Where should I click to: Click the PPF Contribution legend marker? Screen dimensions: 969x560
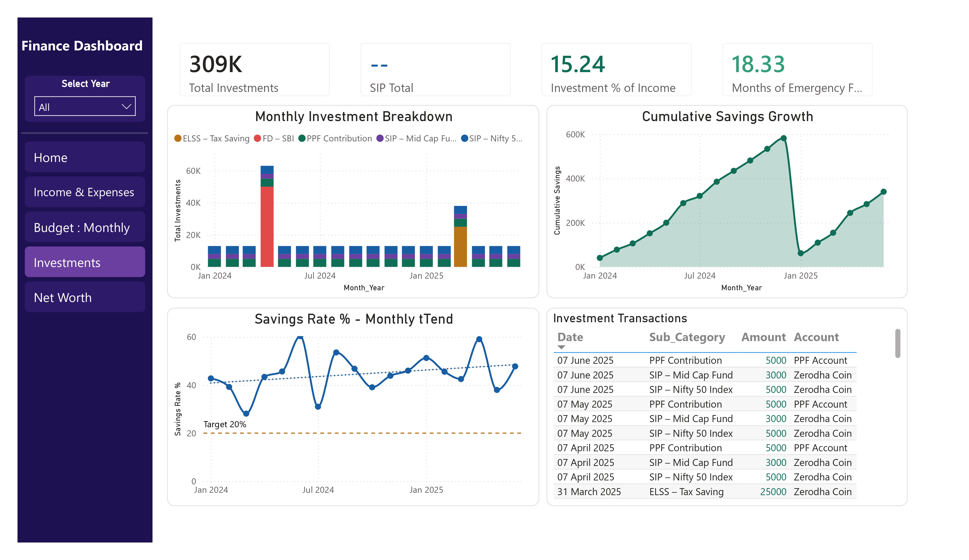[x=302, y=138]
